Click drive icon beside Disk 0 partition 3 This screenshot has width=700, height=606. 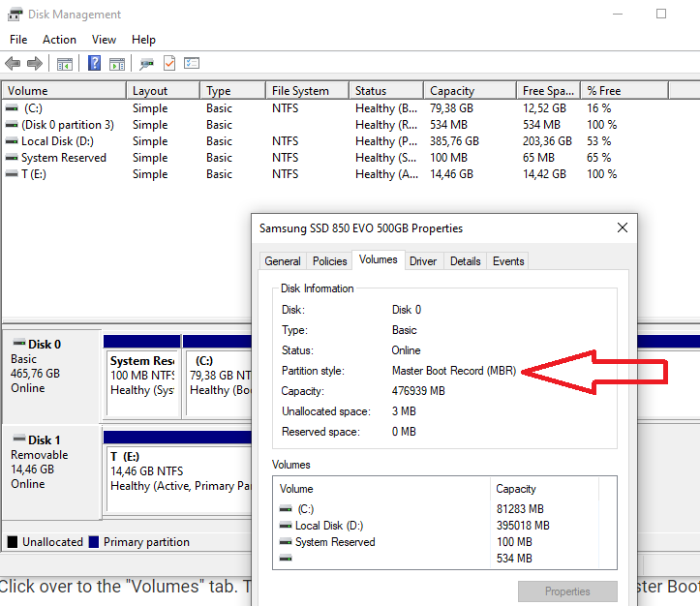pos(12,125)
